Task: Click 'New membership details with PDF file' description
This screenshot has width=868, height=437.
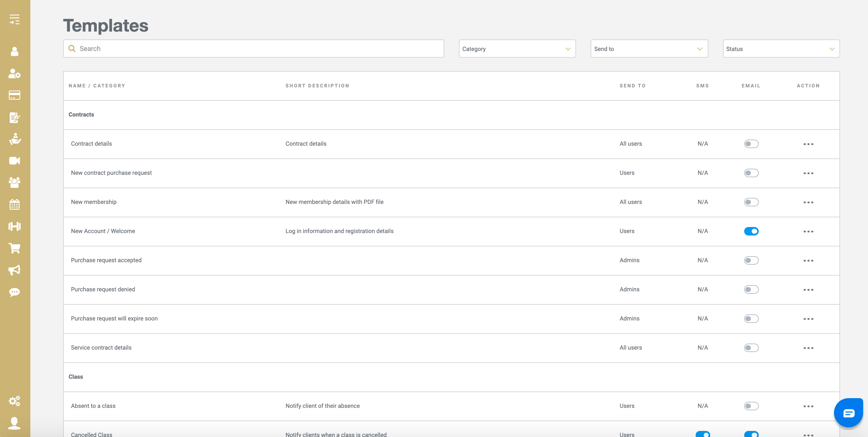Action: coord(334,202)
